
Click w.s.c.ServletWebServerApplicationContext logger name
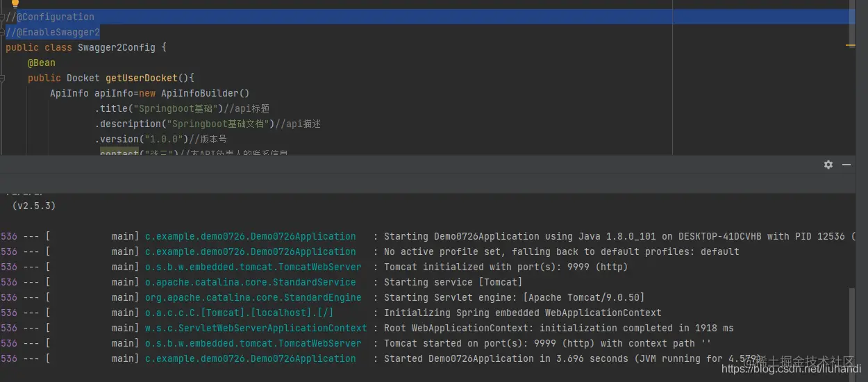[x=256, y=328]
